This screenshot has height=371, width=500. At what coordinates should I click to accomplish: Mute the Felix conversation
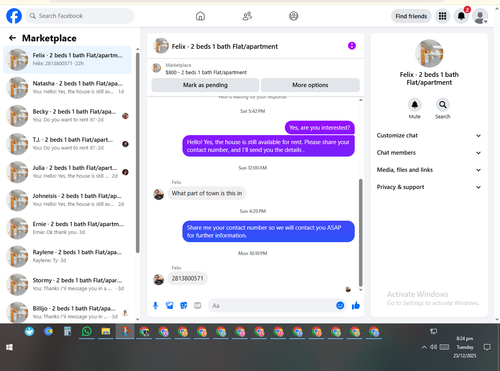coord(415,105)
